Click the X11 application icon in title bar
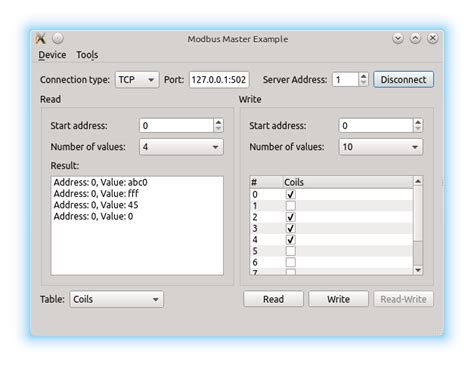474x366 pixels. click(40, 39)
